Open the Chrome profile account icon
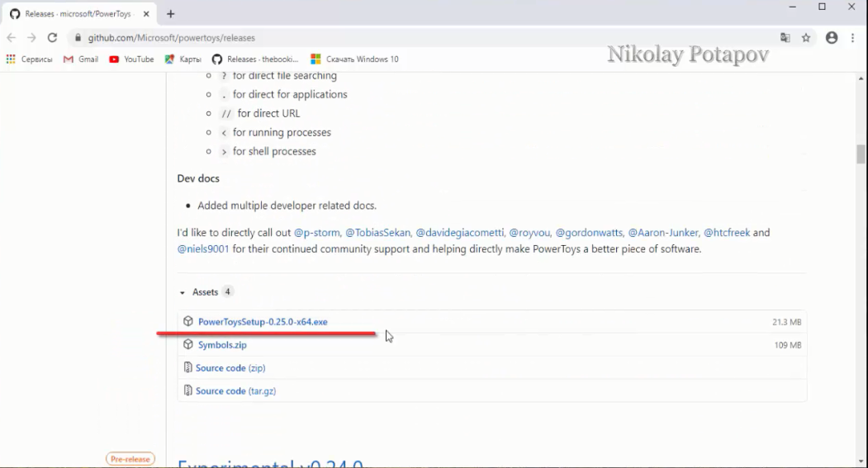Screen dimensions: 868x468 (832, 38)
